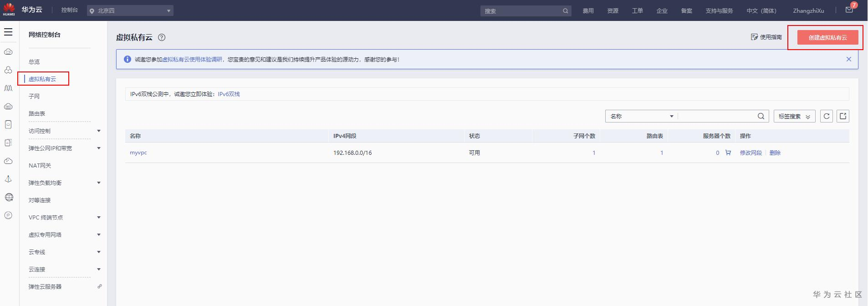Click the 网络控制台 sidebar title
The image size is (868, 306).
(45, 34)
